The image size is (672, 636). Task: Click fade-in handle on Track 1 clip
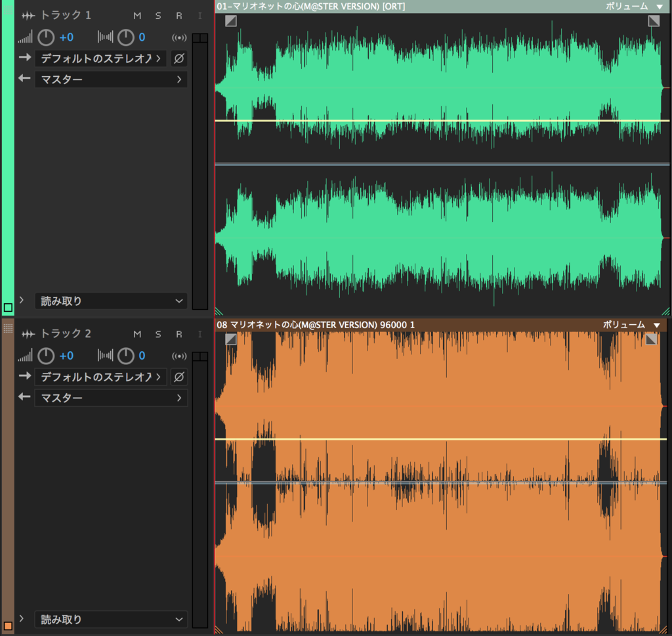tap(231, 21)
